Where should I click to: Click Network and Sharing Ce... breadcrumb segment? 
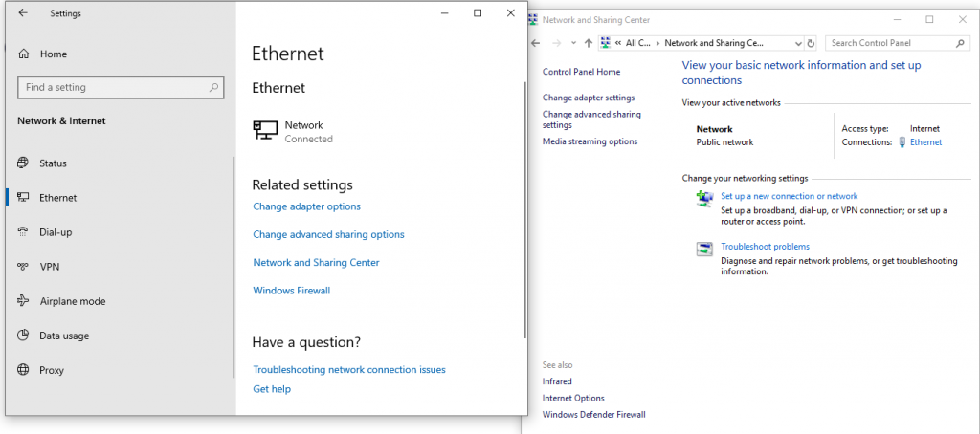714,43
